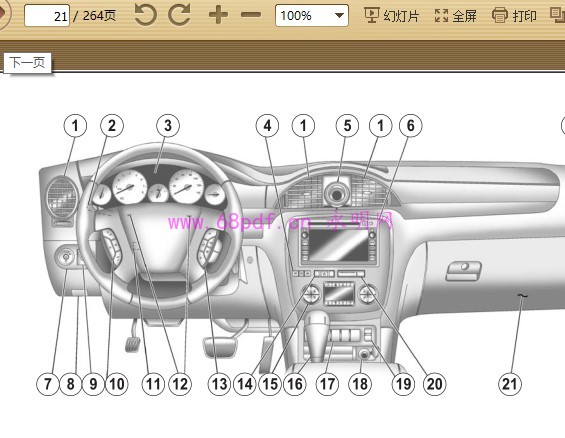Zoom out with the minus icon

pos(250,15)
